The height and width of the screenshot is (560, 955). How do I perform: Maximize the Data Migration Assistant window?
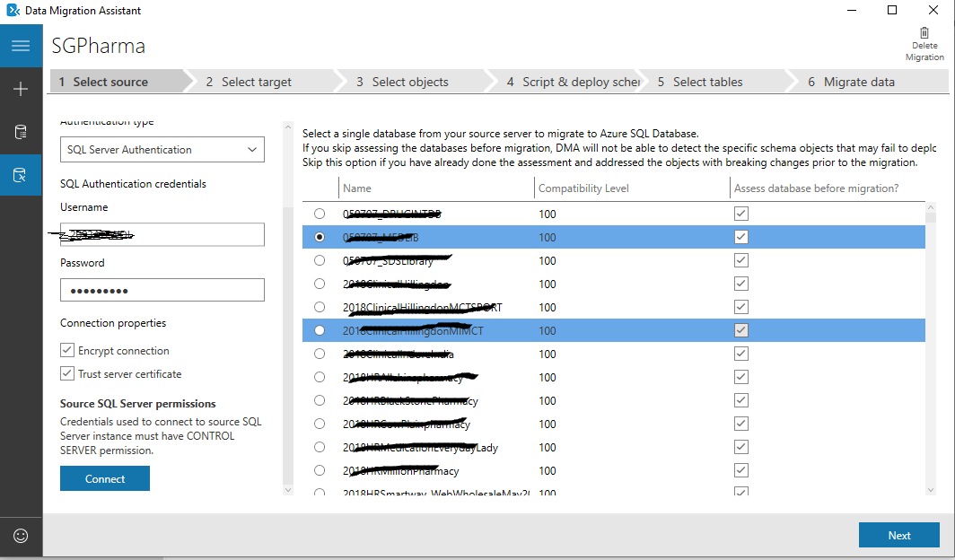coord(892,11)
